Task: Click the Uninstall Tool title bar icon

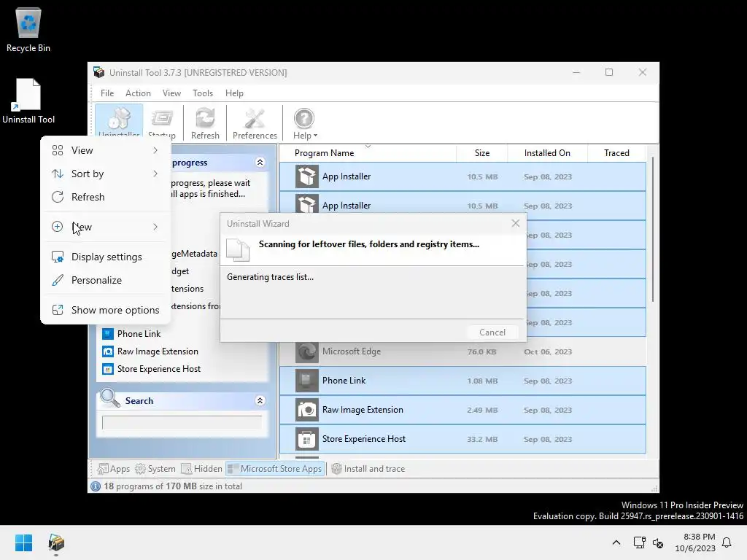Action: click(x=98, y=72)
